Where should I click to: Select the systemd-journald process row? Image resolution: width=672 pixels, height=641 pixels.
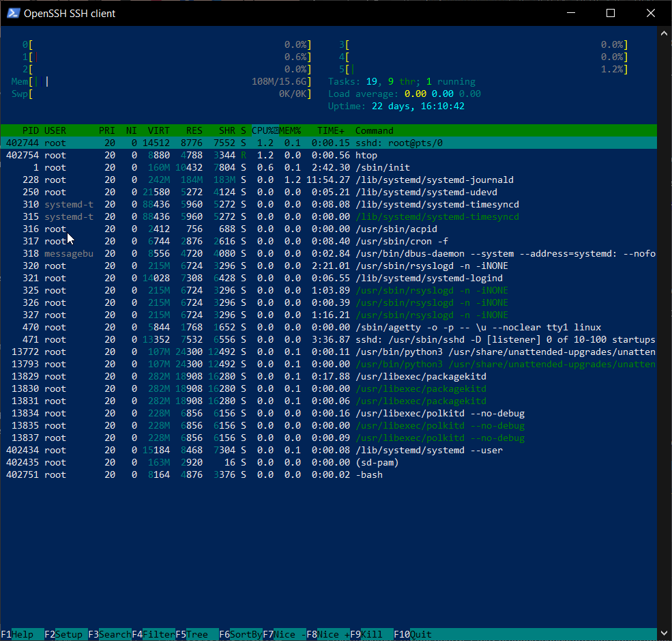(329, 180)
